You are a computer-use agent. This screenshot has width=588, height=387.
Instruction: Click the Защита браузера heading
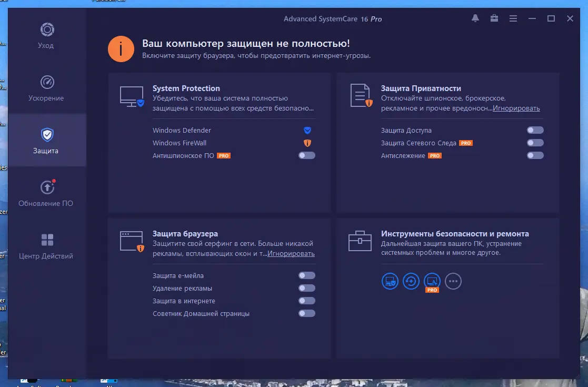pyautogui.click(x=185, y=234)
